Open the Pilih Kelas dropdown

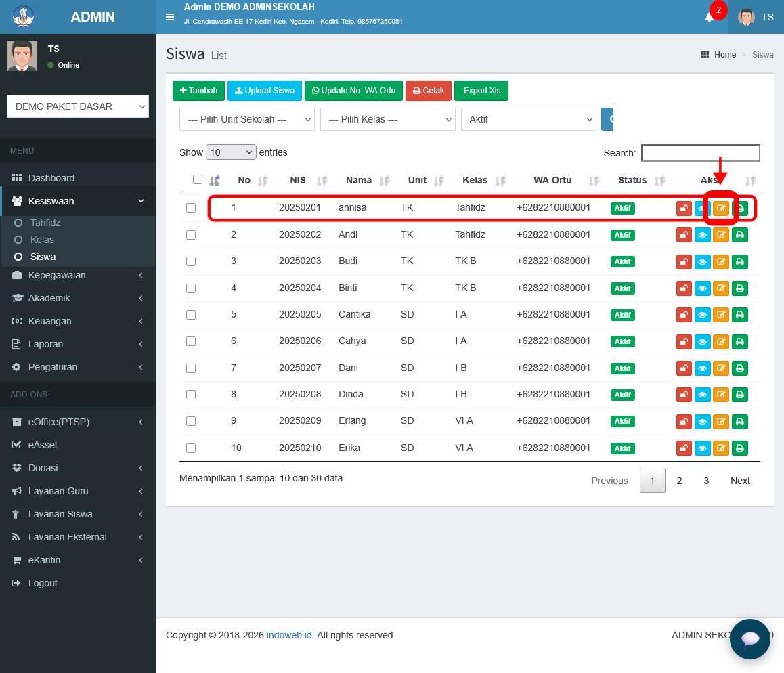[x=388, y=119]
